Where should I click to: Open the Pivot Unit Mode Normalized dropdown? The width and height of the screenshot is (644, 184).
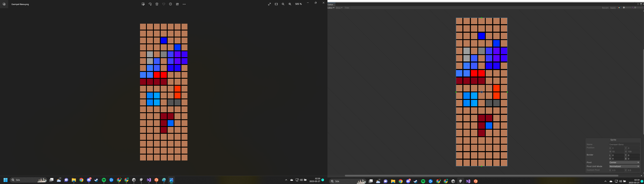pos(624,166)
